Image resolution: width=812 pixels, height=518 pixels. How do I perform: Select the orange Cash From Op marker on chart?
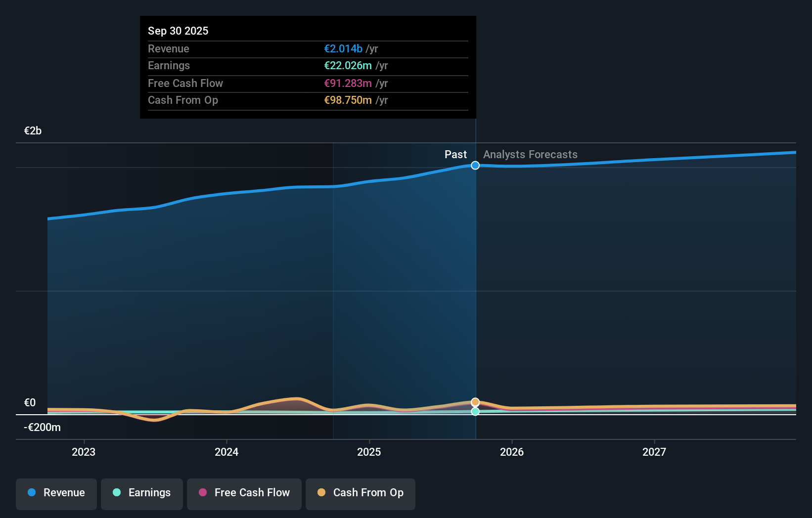475,402
